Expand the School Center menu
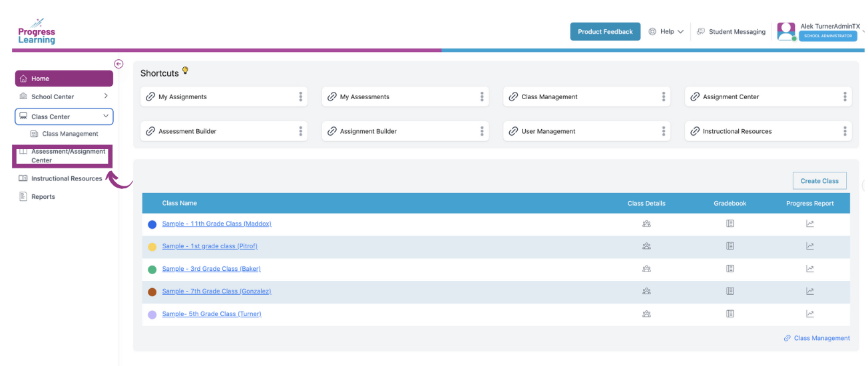 [64, 96]
